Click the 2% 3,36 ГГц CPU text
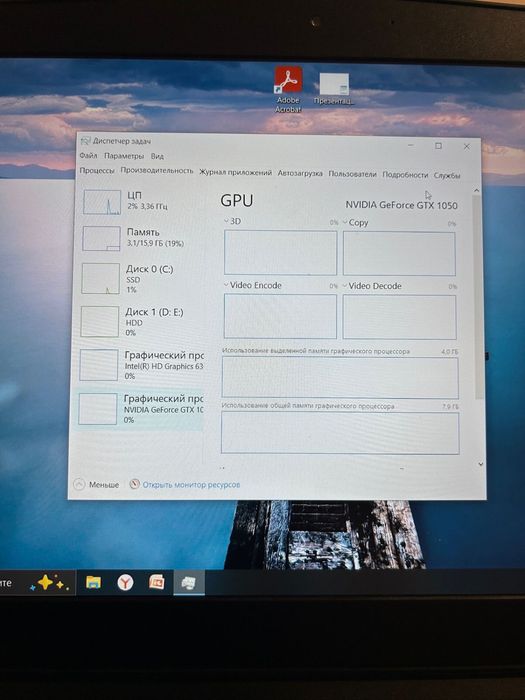 [147, 206]
